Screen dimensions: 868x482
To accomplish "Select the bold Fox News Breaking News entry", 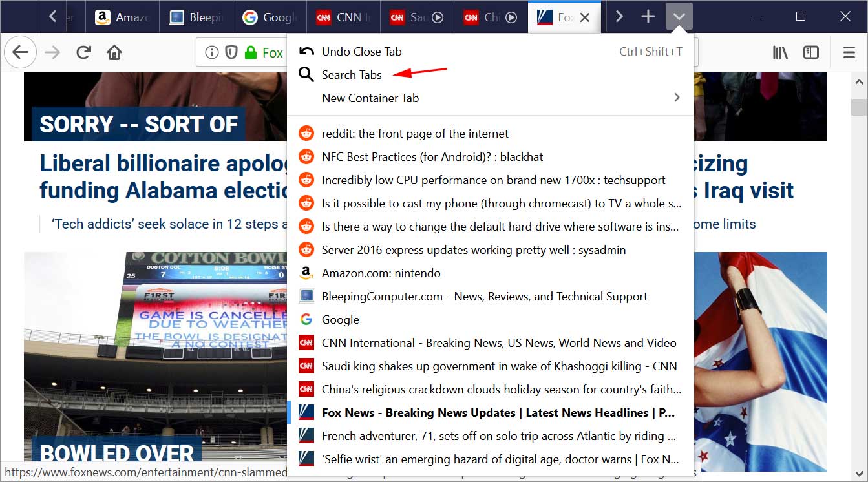I will (491, 413).
